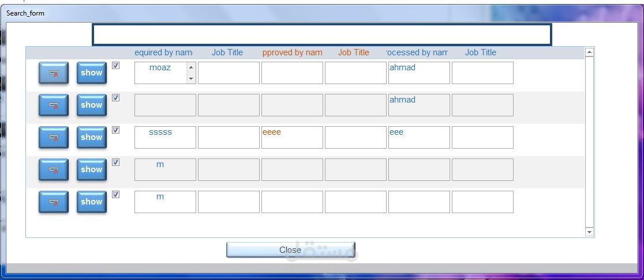
Task: Toggle the checkbox in the eee row
Action: tap(116, 130)
